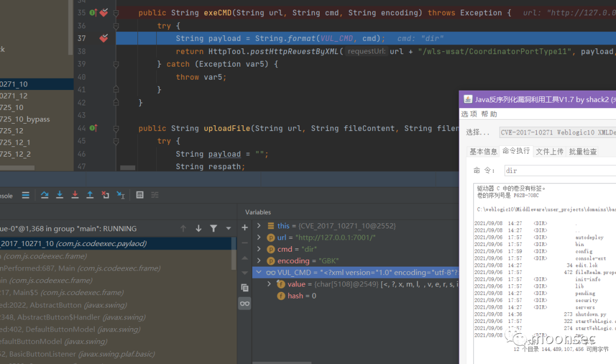Open the 选项 menu in exploit tool
The height and width of the screenshot is (364, 616).
(469, 114)
